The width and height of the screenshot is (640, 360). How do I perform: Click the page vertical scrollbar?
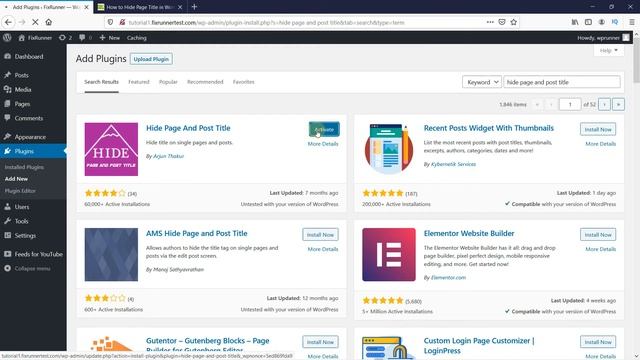click(x=636, y=61)
